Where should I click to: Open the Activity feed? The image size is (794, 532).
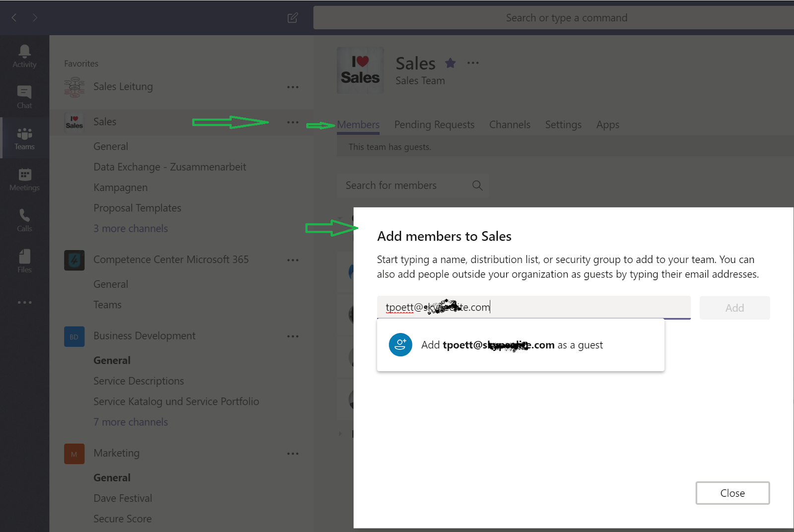[24, 55]
